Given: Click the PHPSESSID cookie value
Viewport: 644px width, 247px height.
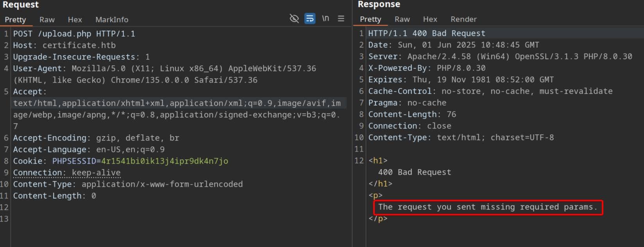Looking at the screenshot, I should click(165, 161).
